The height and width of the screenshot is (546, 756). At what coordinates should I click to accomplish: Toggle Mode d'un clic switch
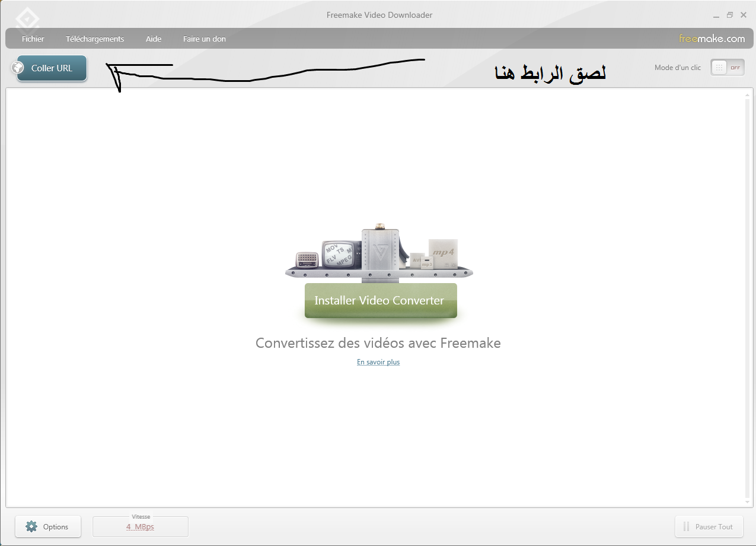[x=728, y=68]
